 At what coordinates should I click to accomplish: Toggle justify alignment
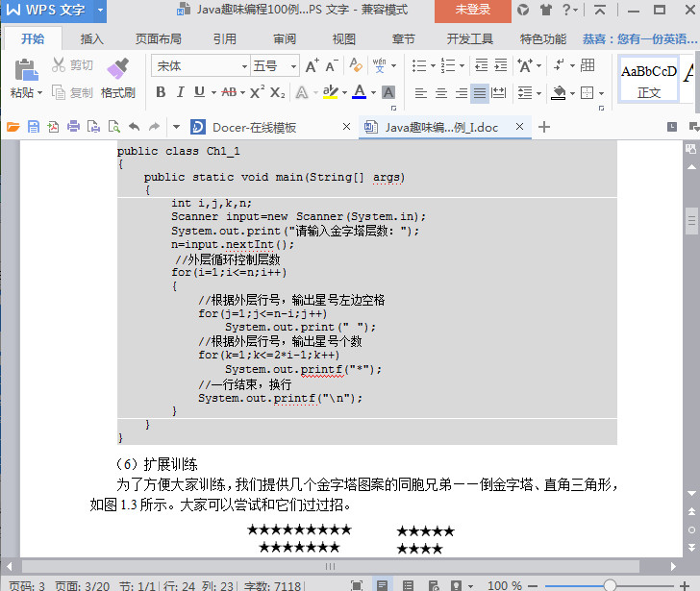(x=480, y=93)
